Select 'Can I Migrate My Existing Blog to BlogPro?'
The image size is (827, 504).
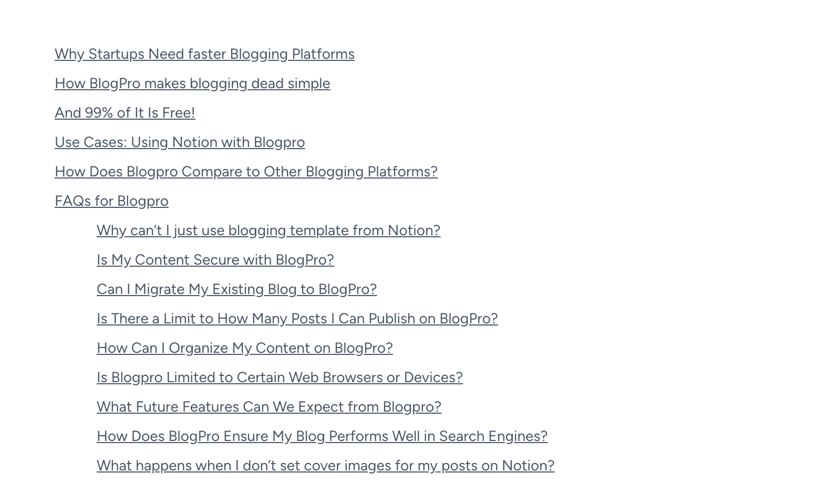click(x=236, y=289)
